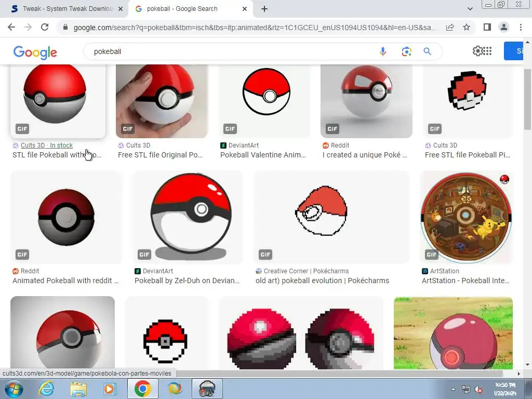Open the Windows Start menu
Image resolution: width=532 pixels, height=399 pixels.
click(x=14, y=389)
